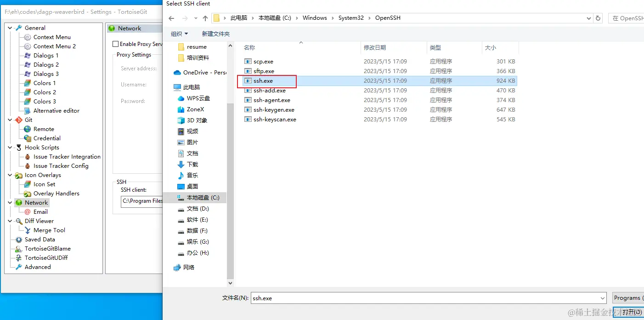Screen dimensions: 644x320
Task: Open the address bar history dropdown
Action: point(588,17)
